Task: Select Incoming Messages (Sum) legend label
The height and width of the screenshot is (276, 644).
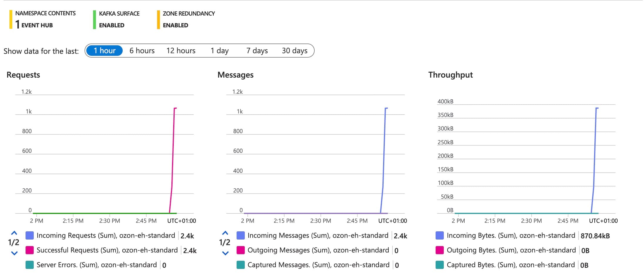Action: point(318,235)
